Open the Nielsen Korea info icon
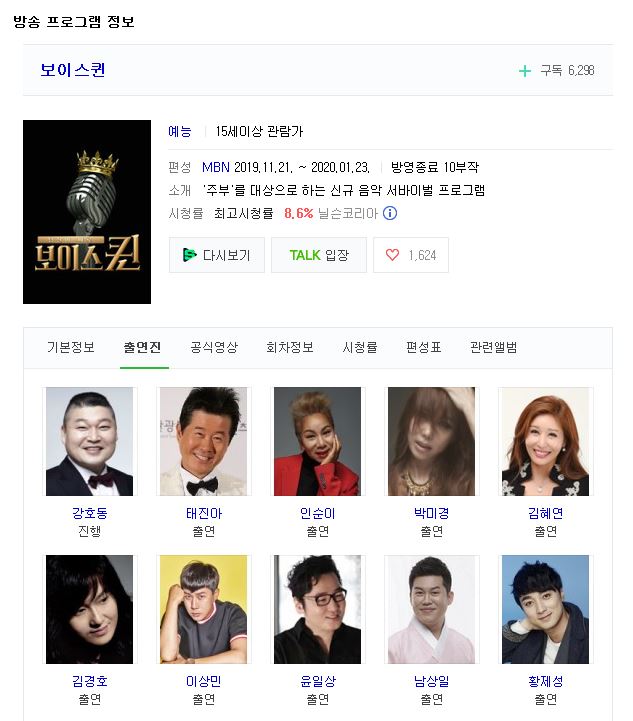The image size is (633, 721). (390, 213)
